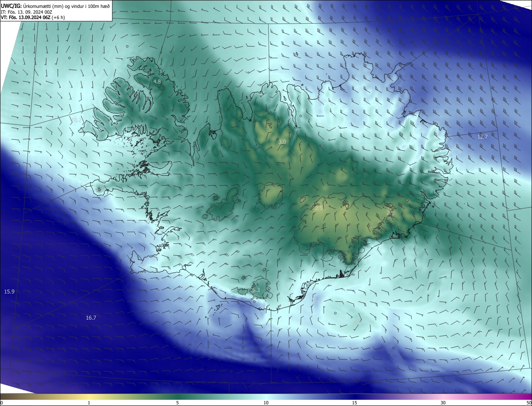Viewport: 532px width, 406px height.
Task: Click the 2.5 value label
Action: tap(319, 208)
